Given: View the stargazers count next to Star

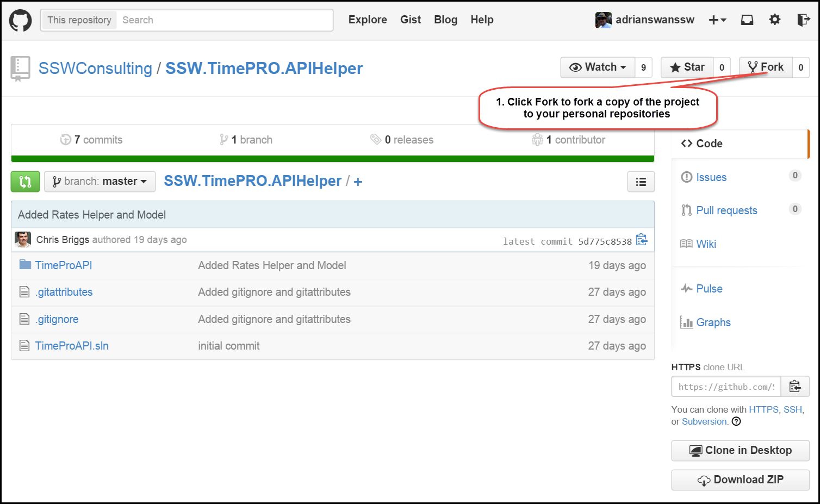Looking at the screenshot, I should point(722,67).
